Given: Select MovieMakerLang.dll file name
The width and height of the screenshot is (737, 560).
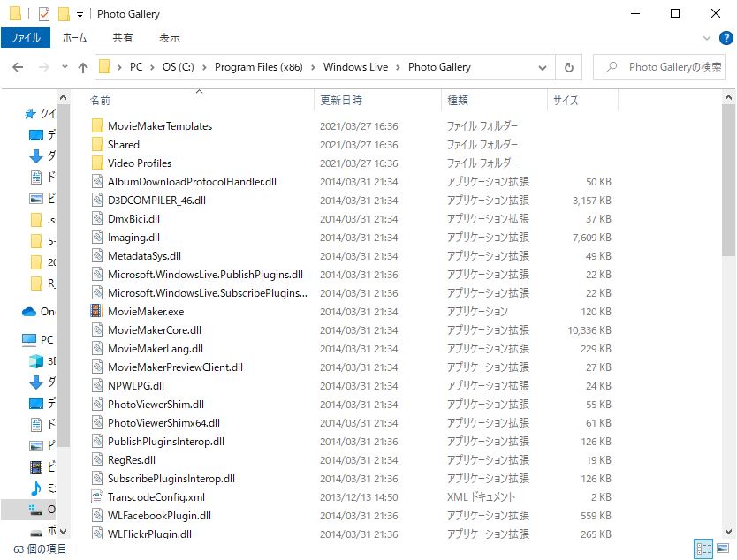Looking at the screenshot, I should click(156, 349).
